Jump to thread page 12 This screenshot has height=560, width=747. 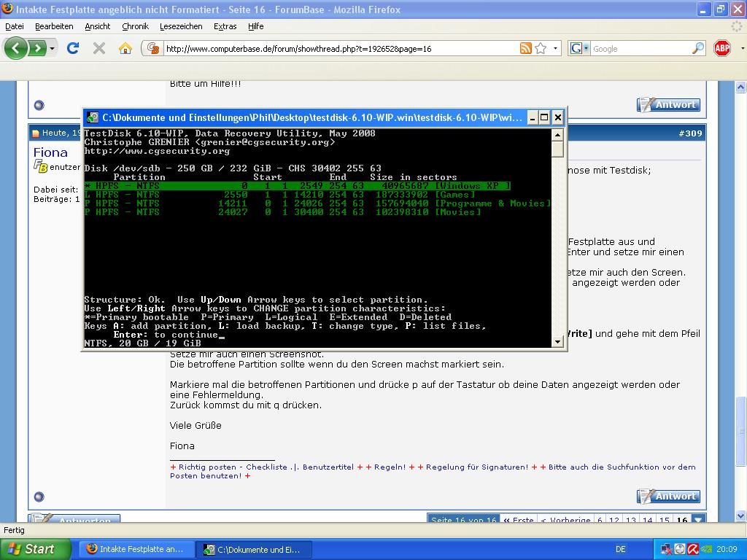coord(614,519)
